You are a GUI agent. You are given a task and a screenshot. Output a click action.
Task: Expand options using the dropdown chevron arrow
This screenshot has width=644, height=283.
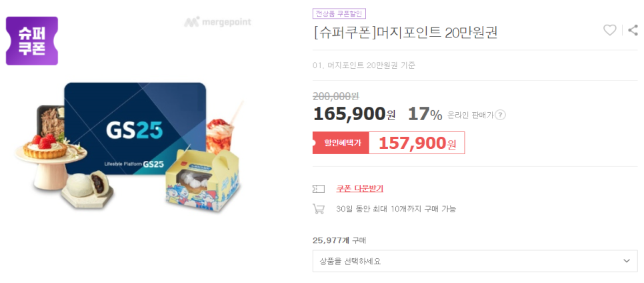pyautogui.click(x=627, y=261)
